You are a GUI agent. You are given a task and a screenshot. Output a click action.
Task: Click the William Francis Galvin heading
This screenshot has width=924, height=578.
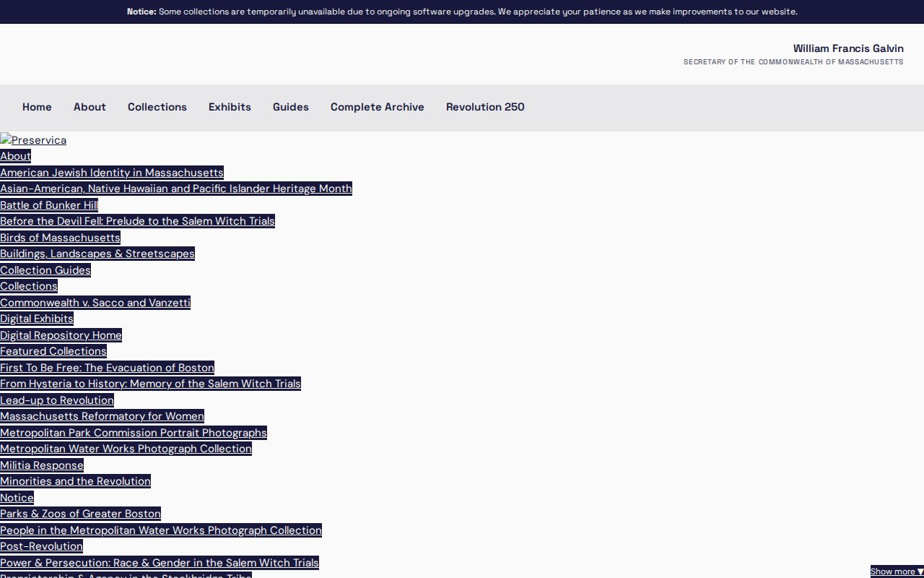tap(848, 48)
